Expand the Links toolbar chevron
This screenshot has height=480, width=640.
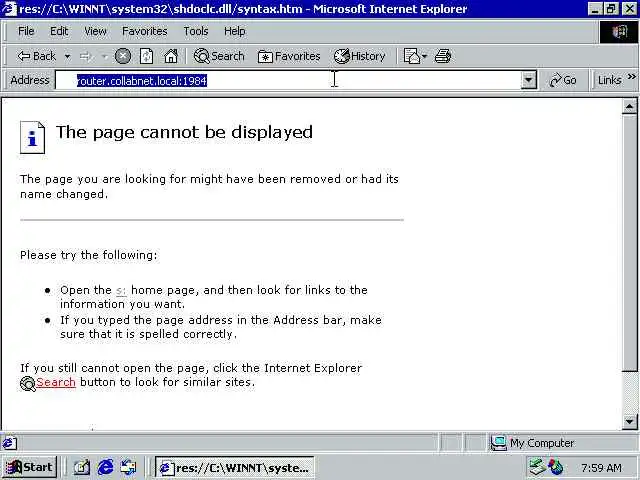click(x=632, y=77)
